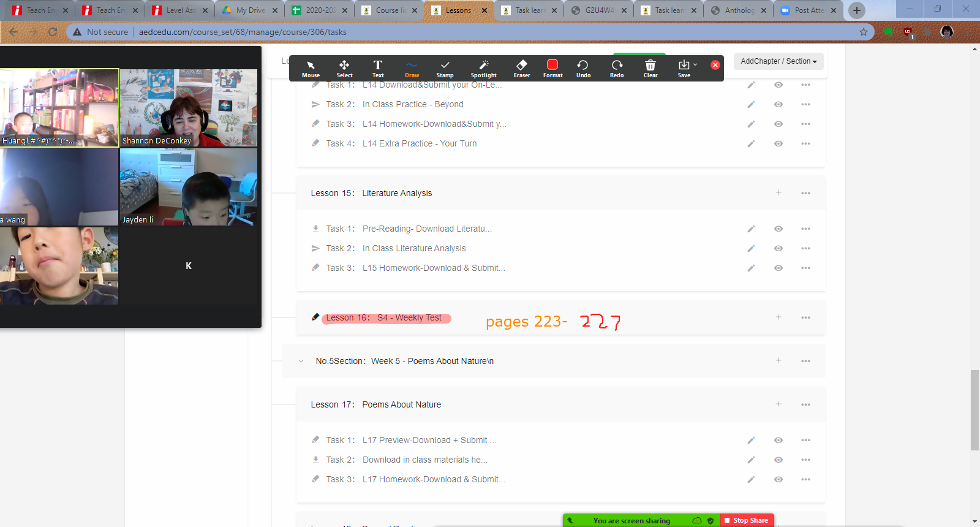Switch to the Course list browser tab
The width and height of the screenshot is (980, 527).
[x=390, y=10]
